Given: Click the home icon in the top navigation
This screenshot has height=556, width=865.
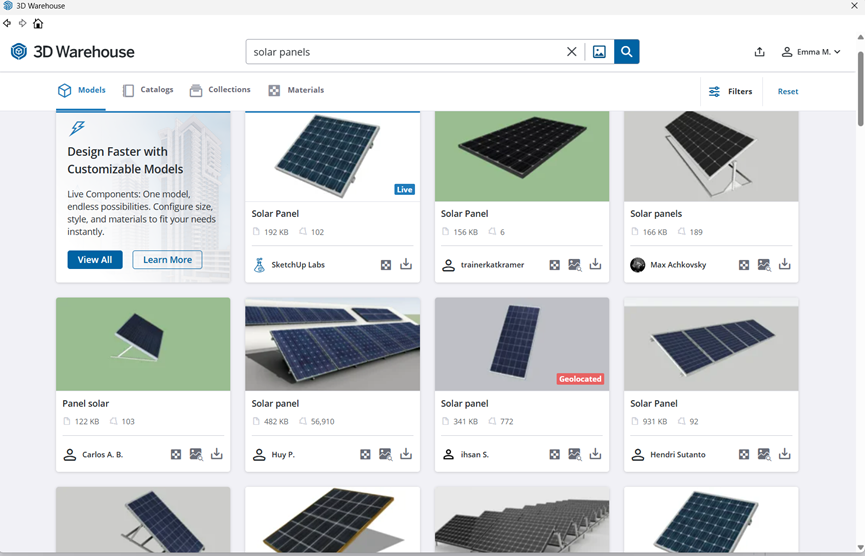Looking at the screenshot, I should coord(38,23).
